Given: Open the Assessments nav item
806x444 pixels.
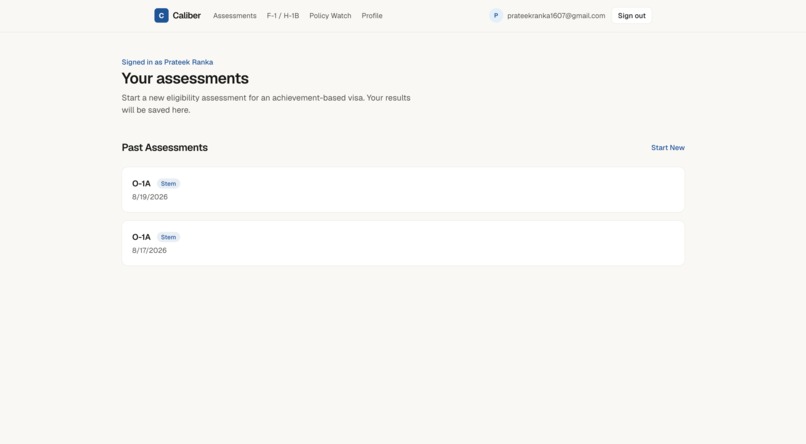Looking at the screenshot, I should tap(234, 16).
